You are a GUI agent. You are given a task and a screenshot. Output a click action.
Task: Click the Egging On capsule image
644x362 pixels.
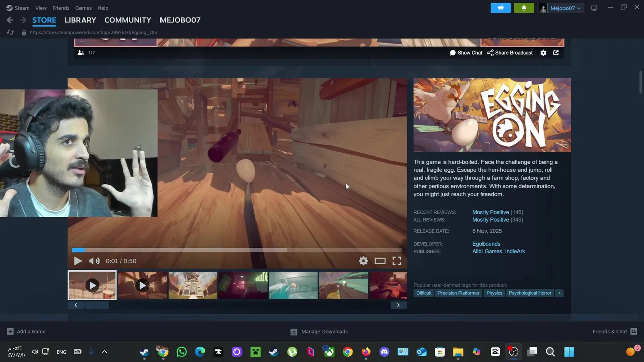coord(492,115)
